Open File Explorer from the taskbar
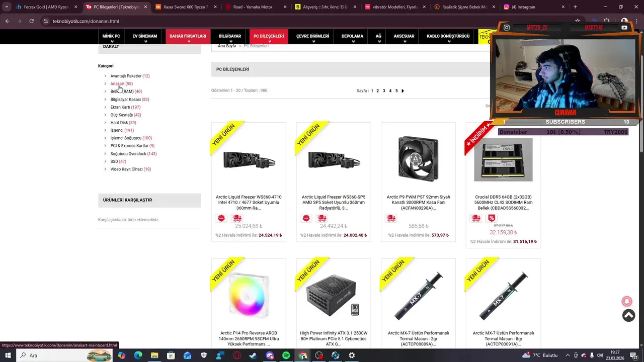 [x=154, y=355]
